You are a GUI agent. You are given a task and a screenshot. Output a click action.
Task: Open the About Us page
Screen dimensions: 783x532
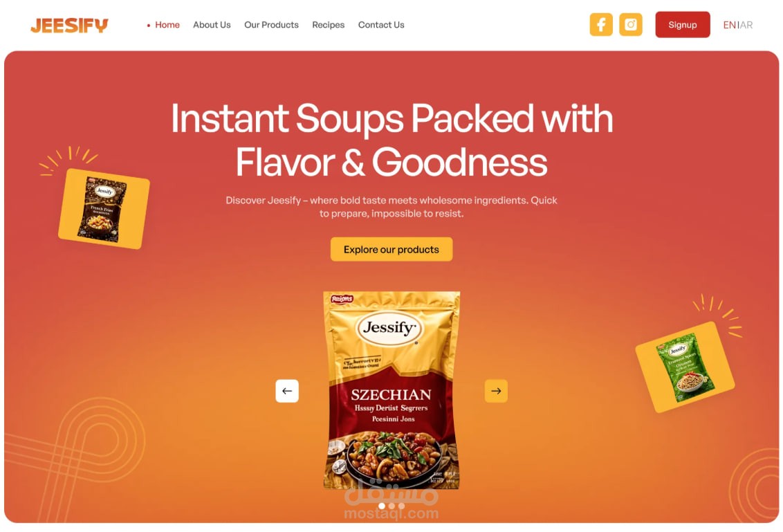coord(212,25)
